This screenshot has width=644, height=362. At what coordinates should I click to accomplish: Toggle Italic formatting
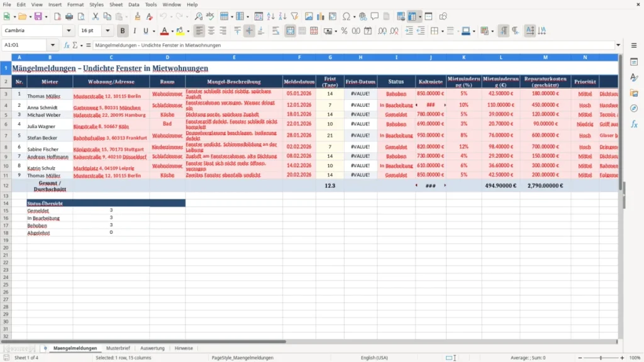pyautogui.click(x=135, y=31)
